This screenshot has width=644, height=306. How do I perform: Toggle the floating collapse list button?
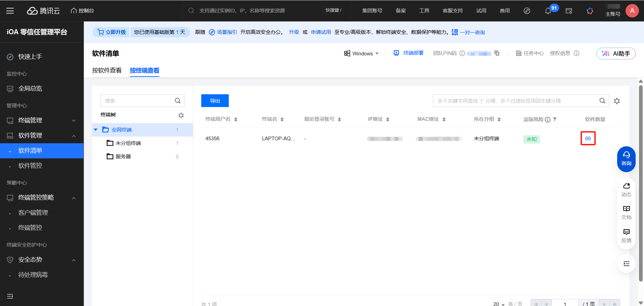coord(626,264)
